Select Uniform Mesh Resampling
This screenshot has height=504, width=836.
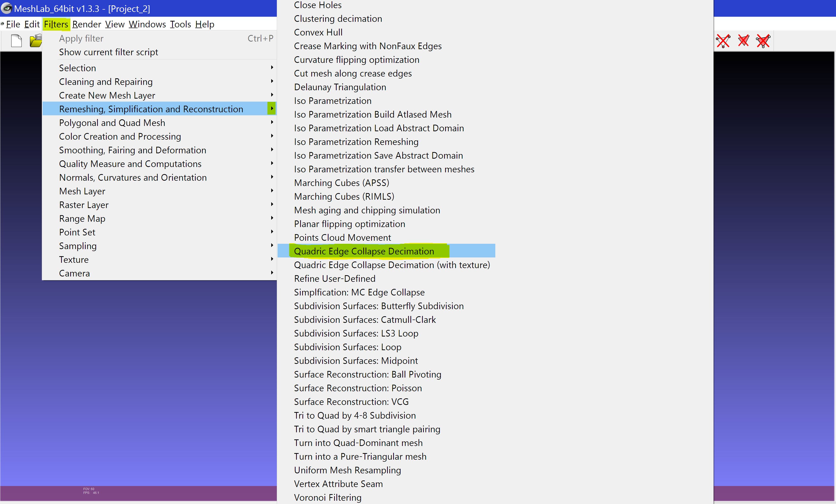click(347, 470)
